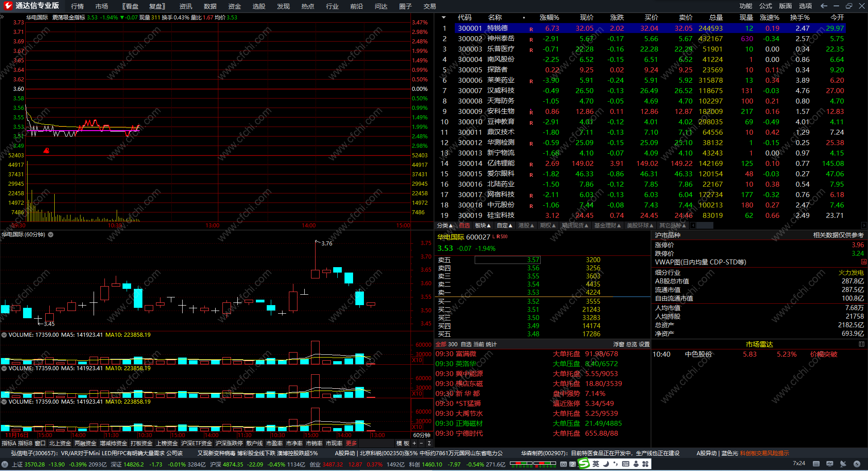Open Sogou user account icon
The height and width of the screenshot is (471, 868).
636,464
